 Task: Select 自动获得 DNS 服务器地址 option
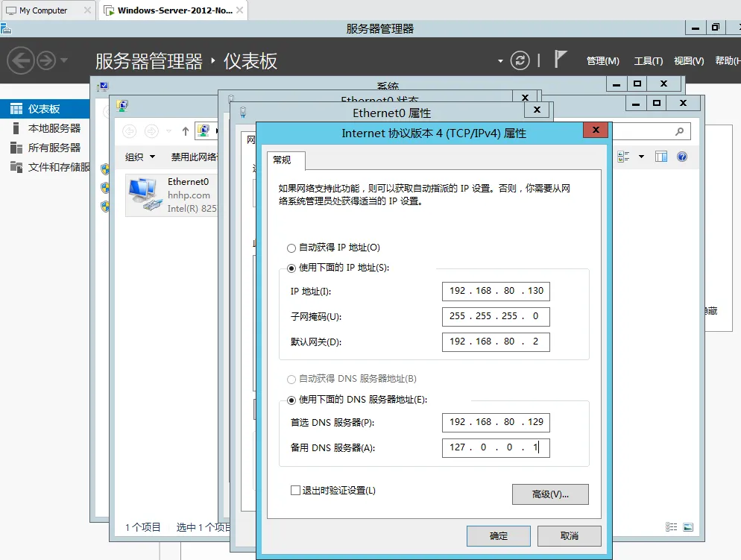(x=292, y=379)
